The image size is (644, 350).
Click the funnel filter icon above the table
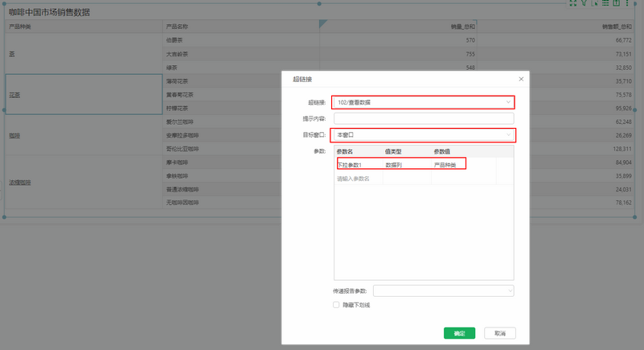click(584, 2)
